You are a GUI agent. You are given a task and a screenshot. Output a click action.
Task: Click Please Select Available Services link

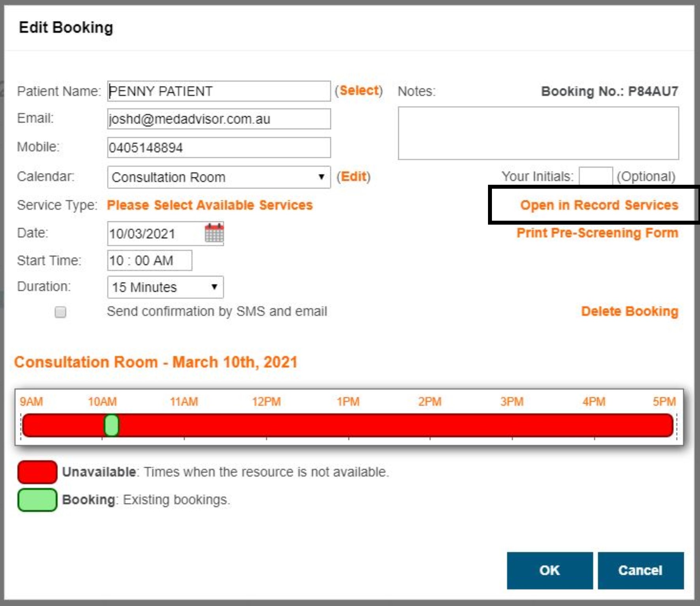pos(210,205)
